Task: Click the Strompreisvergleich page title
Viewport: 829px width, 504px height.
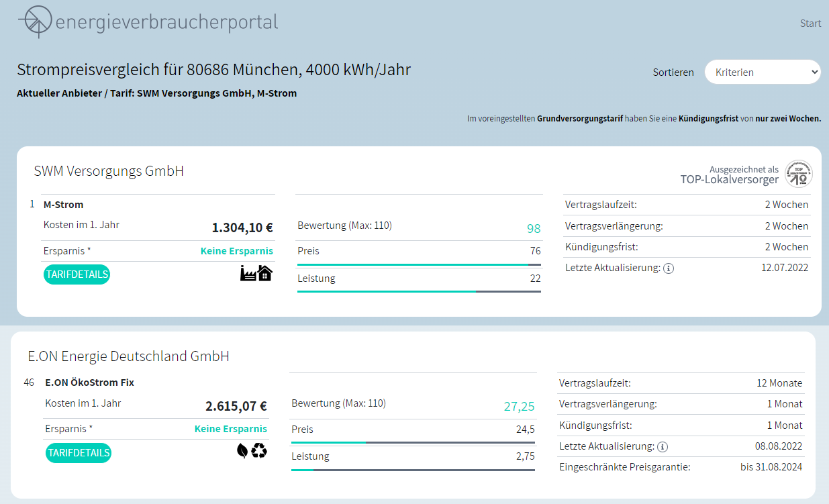Action: (x=213, y=70)
